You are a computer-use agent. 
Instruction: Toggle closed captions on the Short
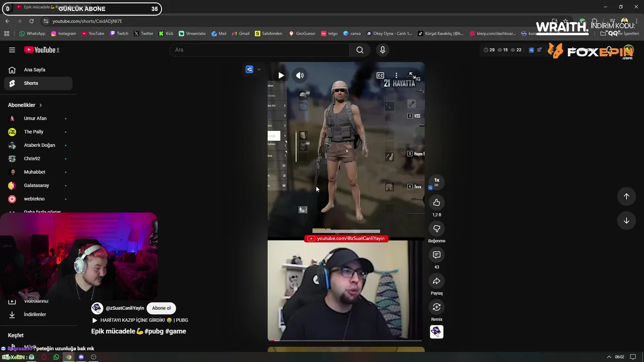380,75
